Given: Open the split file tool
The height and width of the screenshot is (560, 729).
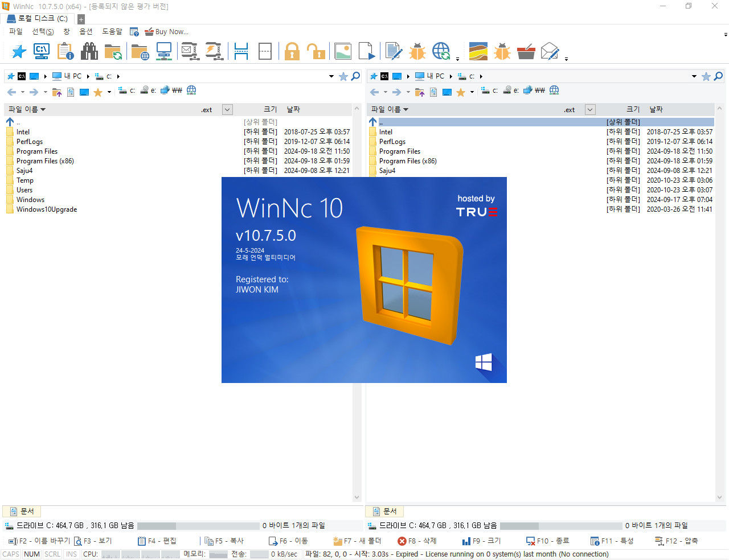Looking at the screenshot, I should tap(241, 52).
